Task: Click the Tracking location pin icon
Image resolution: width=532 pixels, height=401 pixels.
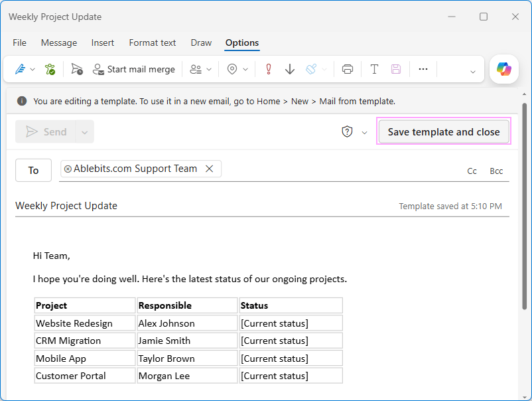Action: 232,69
